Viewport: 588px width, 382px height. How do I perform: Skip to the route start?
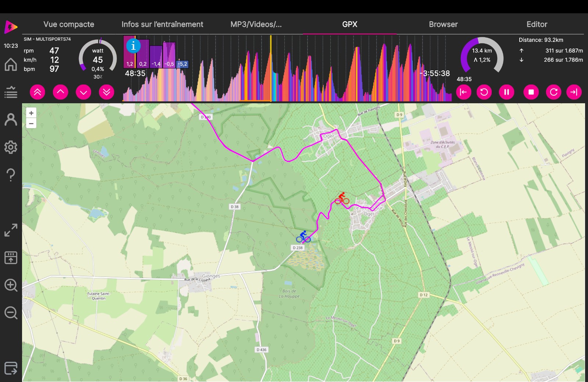pos(463,92)
